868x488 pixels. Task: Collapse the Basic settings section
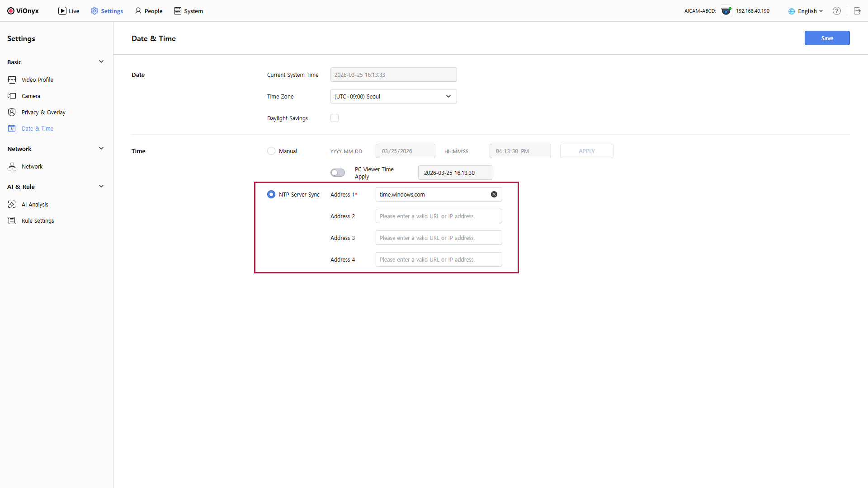[x=101, y=62]
